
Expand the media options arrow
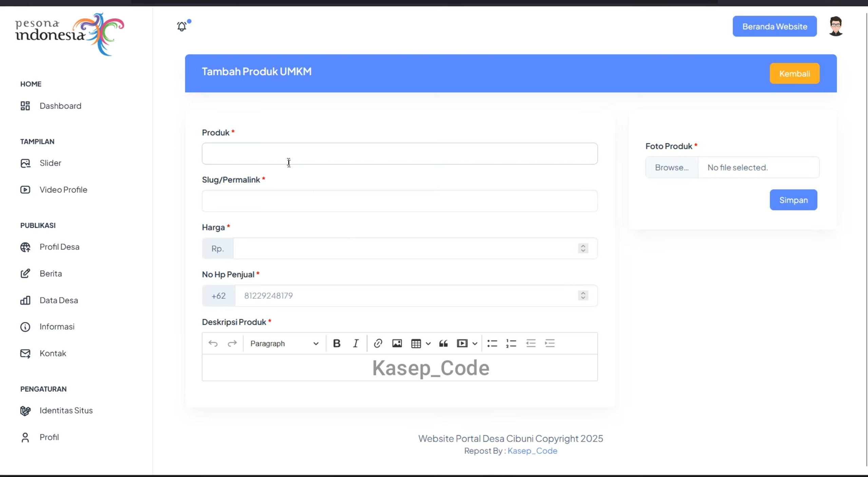(x=475, y=344)
